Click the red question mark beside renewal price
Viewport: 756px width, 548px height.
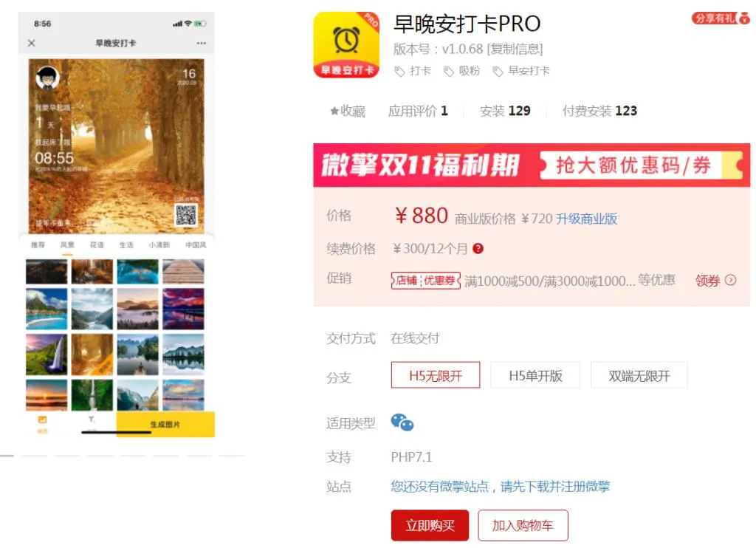(478, 248)
